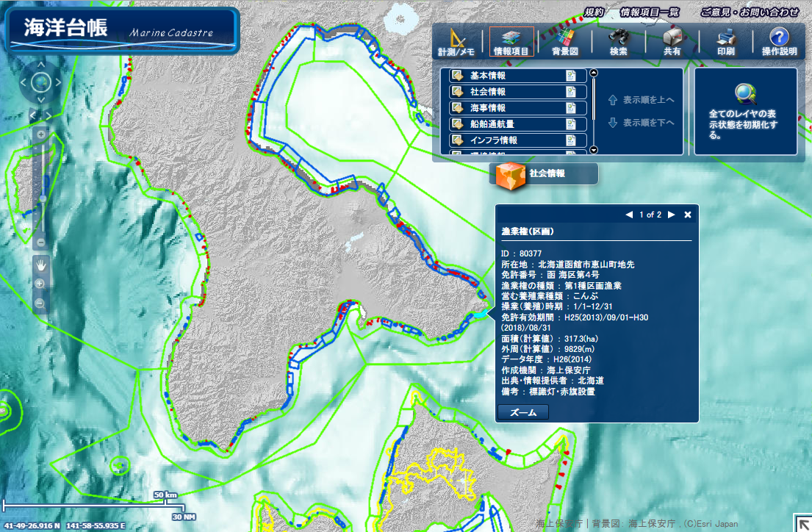
Task: Click the 漁業権の種類 第1種区画漁業 line
Action: [561, 285]
